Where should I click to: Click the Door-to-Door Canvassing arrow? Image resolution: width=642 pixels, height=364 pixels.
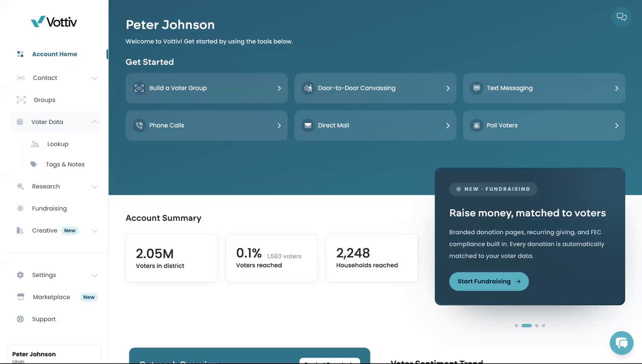point(448,88)
